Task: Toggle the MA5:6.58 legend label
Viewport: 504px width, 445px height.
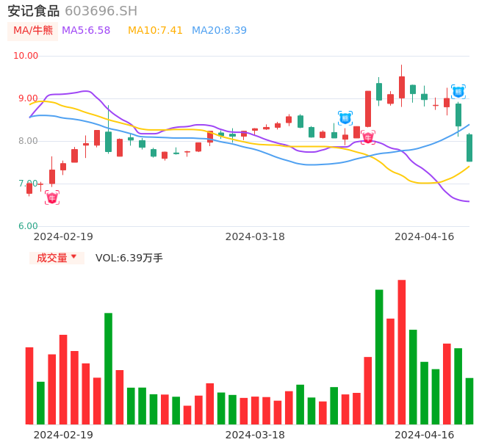Action: pos(86,31)
